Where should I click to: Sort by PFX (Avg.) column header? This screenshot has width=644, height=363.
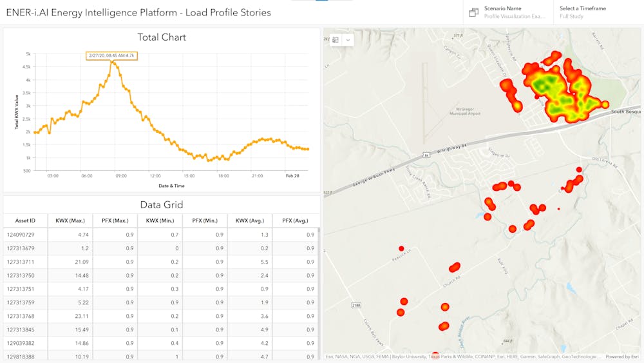click(296, 221)
